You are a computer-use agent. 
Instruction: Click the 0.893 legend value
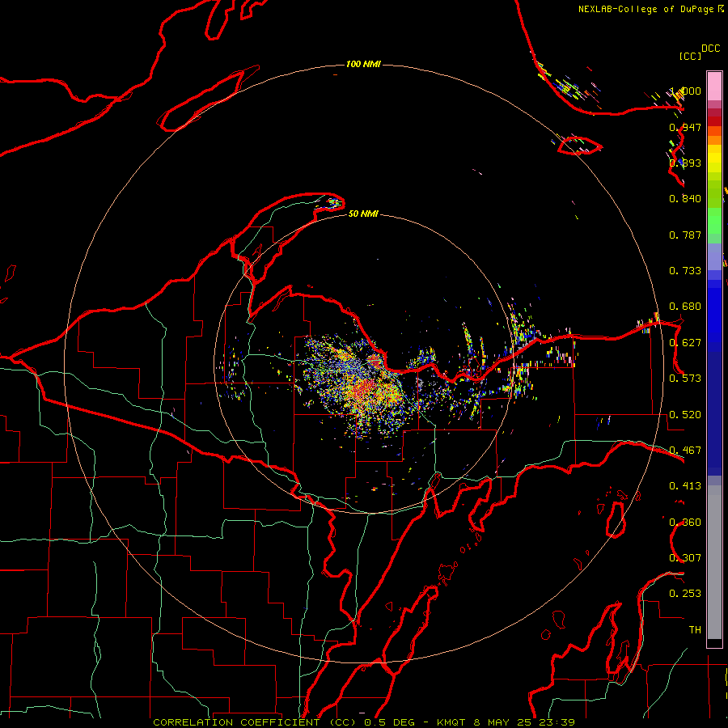685,163
